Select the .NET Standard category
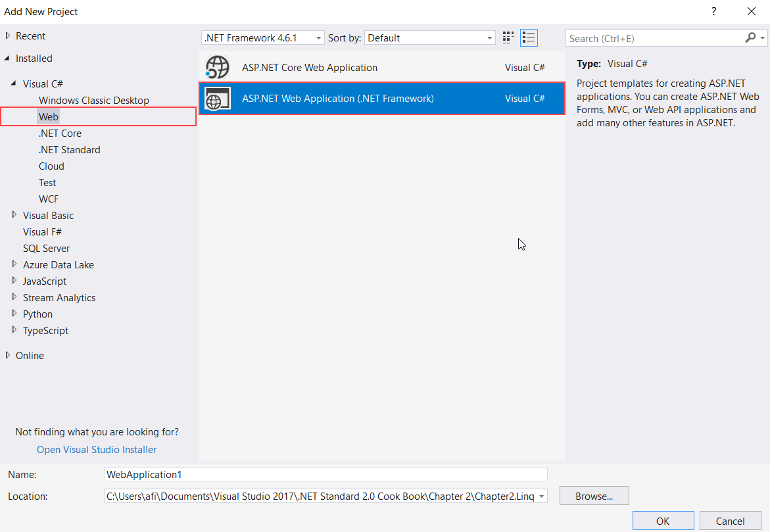The height and width of the screenshot is (532, 770). (69, 150)
